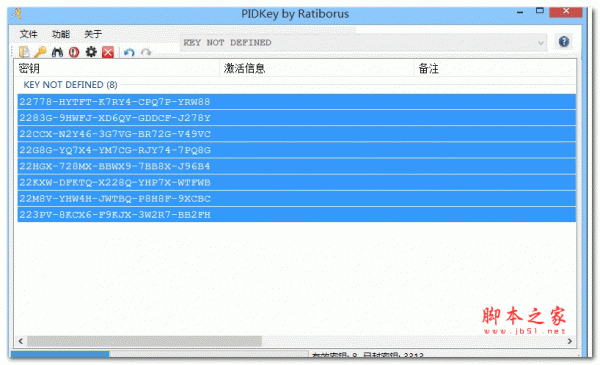Viewport: 600px width, 365px height.
Task: Click the PIDKey app icon in title bar
Action: pyautogui.click(x=16, y=14)
